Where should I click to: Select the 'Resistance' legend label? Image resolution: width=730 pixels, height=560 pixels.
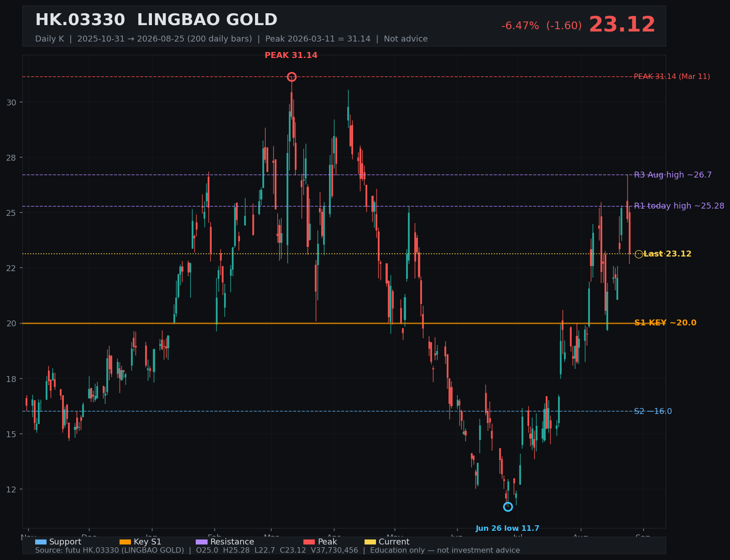[232, 542]
